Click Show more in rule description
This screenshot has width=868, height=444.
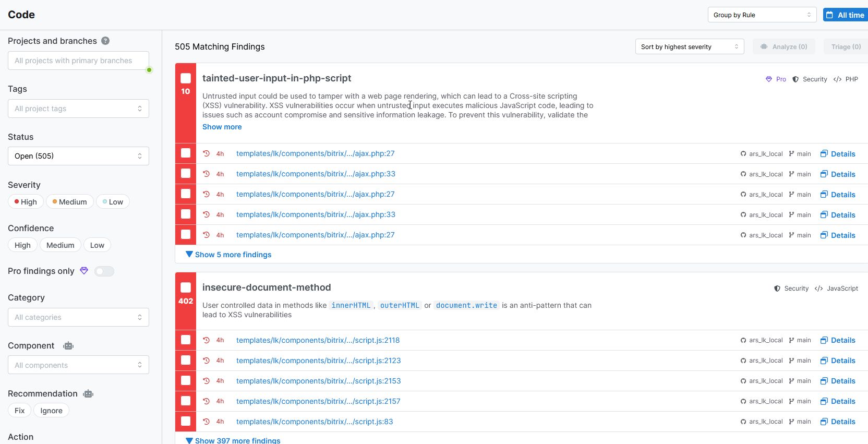click(x=222, y=127)
